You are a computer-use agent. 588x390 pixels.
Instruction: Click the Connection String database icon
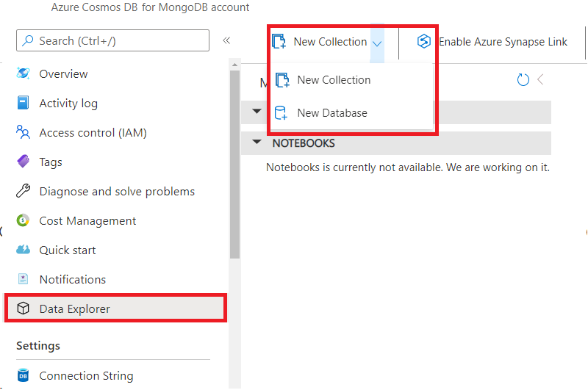tap(24, 376)
